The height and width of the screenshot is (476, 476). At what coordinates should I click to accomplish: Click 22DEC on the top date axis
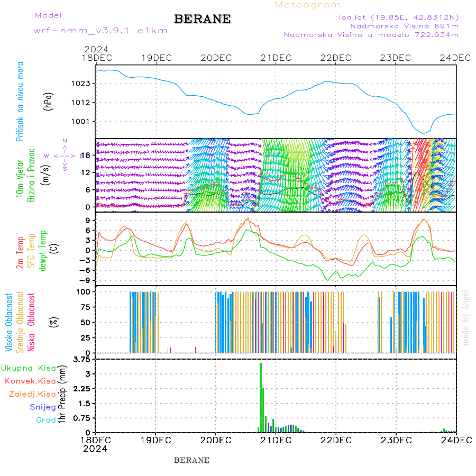[336, 58]
